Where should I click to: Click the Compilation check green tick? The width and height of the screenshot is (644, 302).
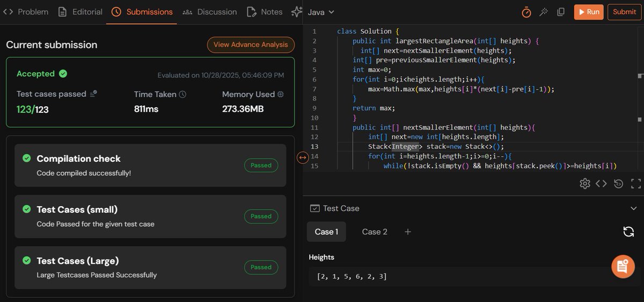coord(26,158)
